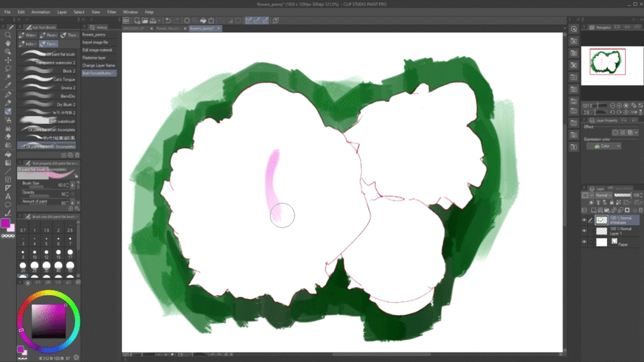Pick a shade in the color wheel square
This screenshot has height=362, width=644.
48,321
